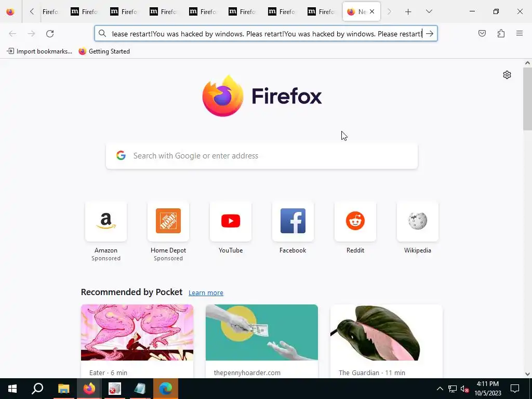The width and height of the screenshot is (532, 399).
Task: Click magnifier icon in address bar
Action: [102, 33]
